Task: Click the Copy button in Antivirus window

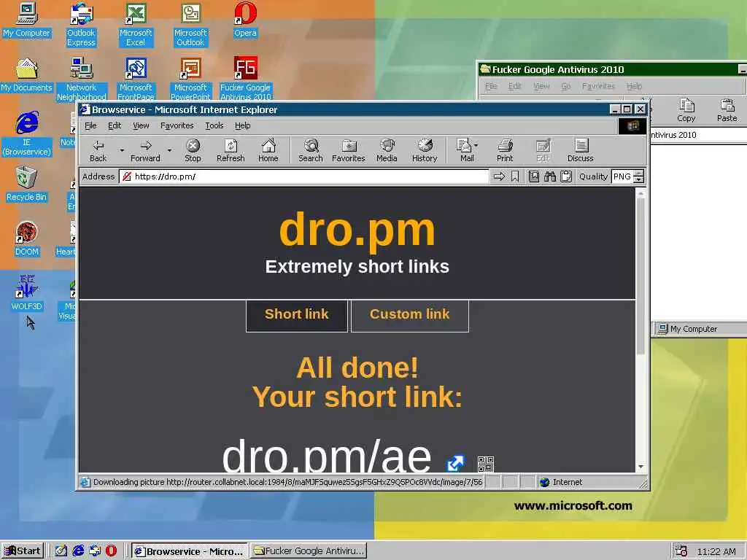Action: coord(686,111)
